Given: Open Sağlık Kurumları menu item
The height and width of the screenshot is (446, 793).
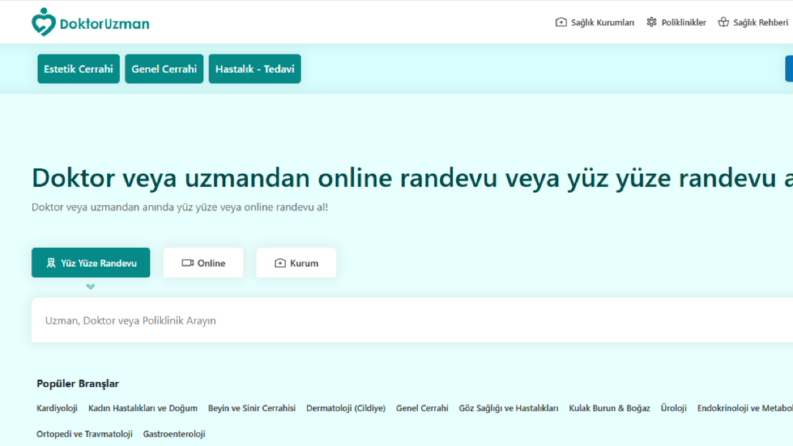Looking at the screenshot, I should click(x=602, y=23).
